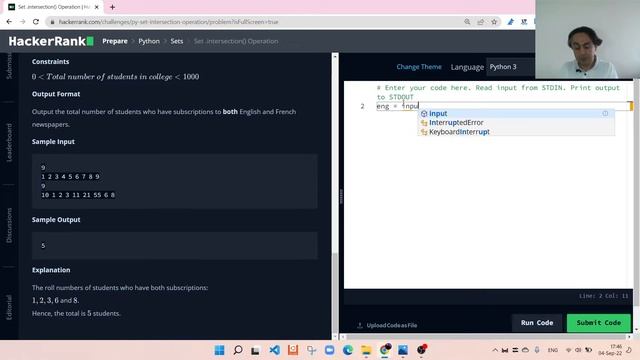Click the 'Line: 2 Col: 11' status text
Image resolution: width=640 pixels, height=360 pixels.
603,296
